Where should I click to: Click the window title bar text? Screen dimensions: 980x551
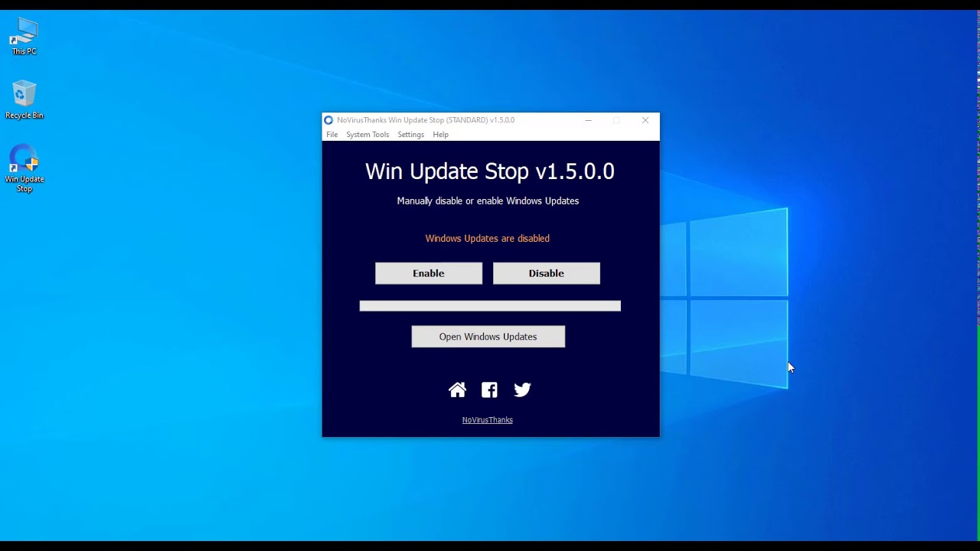tap(426, 120)
